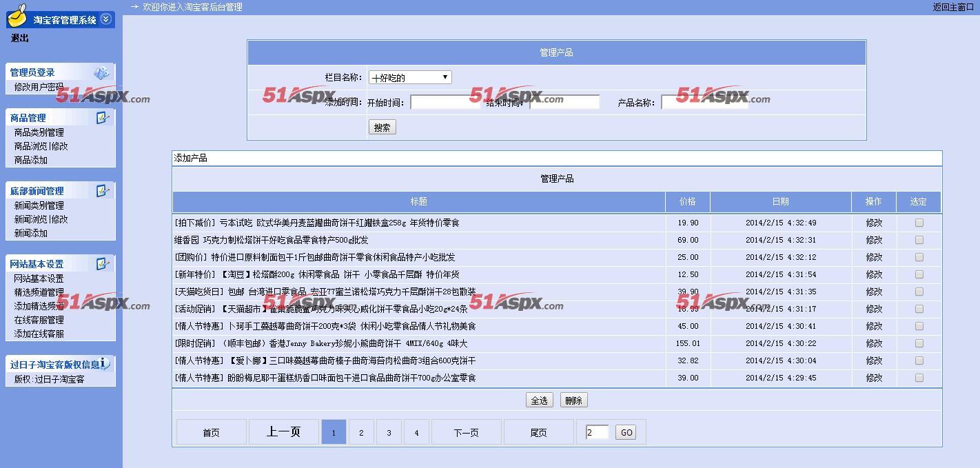
Task: Go to 下一页 in pagination
Action: (x=467, y=432)
